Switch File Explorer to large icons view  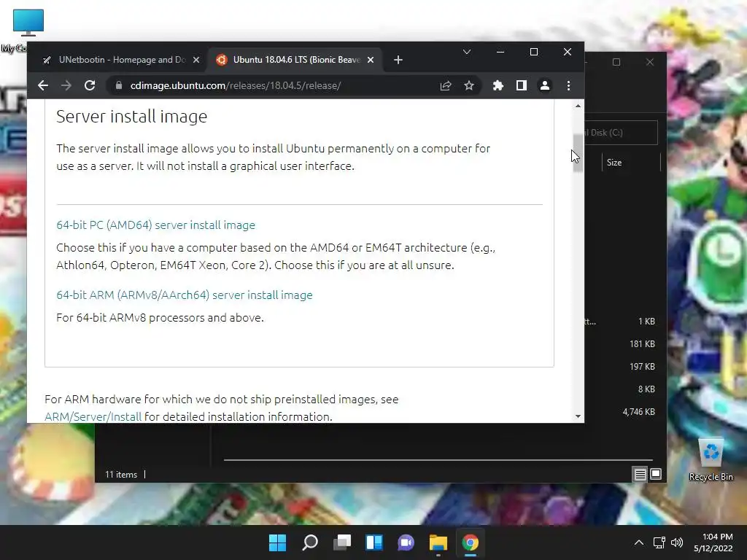(656, 474)
